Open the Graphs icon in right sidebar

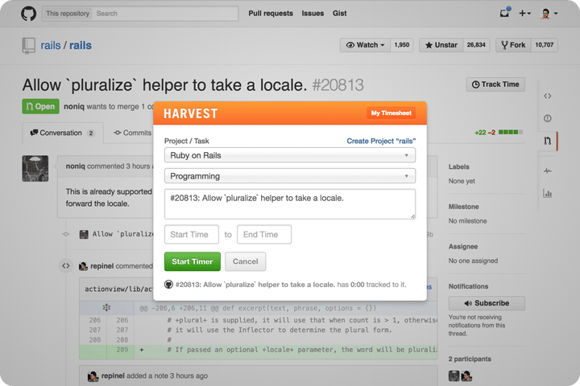point(547,193)
